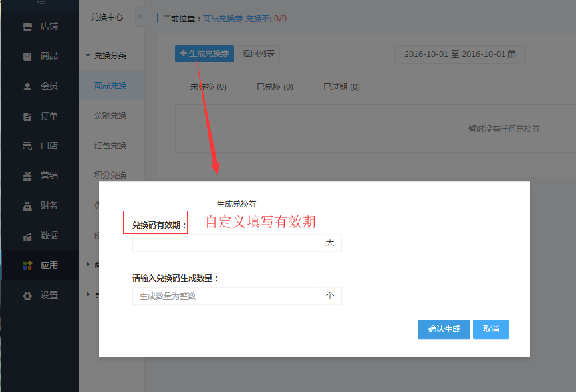Screen dimensions: 576x392
Task: Collapse the 兑换中心 panel with double chevron
Action: 140,17
